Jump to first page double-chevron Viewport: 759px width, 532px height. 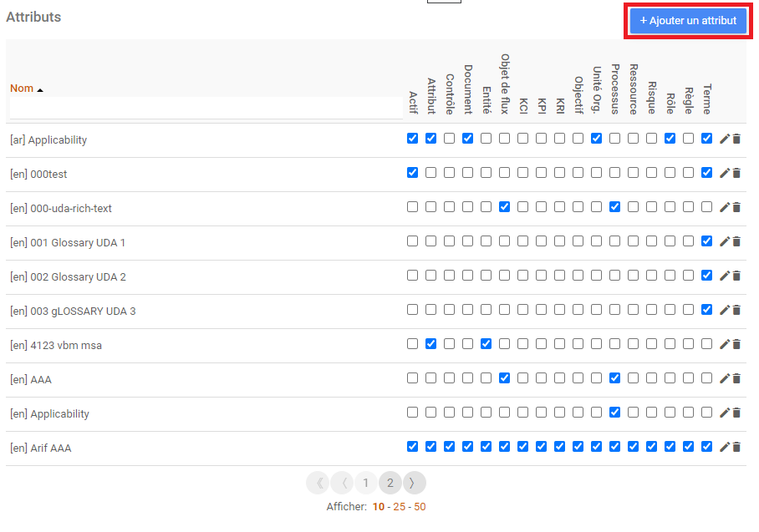(x=318, y=483)
